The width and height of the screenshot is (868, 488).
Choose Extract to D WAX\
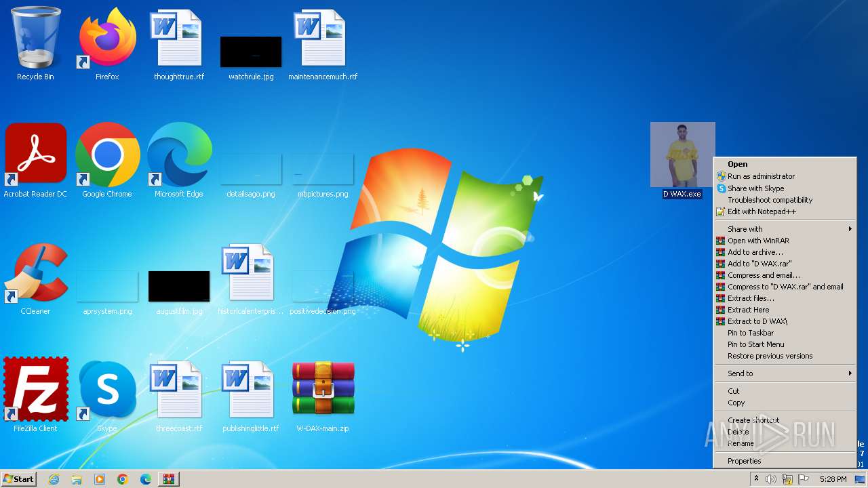click(785, 321)
